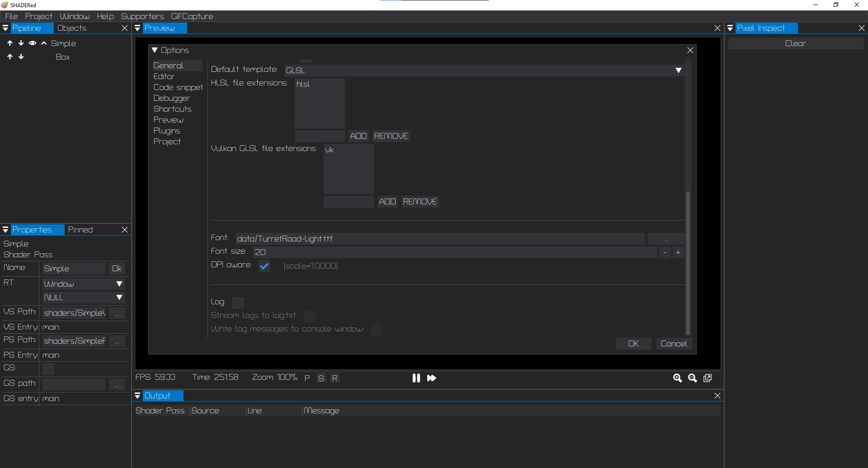Switch to the Objects tab
This screenshot has height=468, width=868.
click(x=72, y=28)
